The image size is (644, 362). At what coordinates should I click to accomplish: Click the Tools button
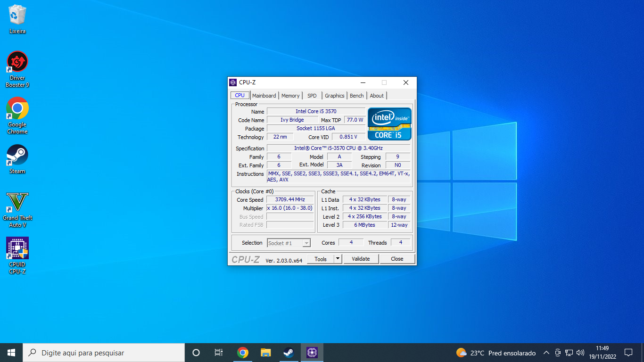pos(321,259)
